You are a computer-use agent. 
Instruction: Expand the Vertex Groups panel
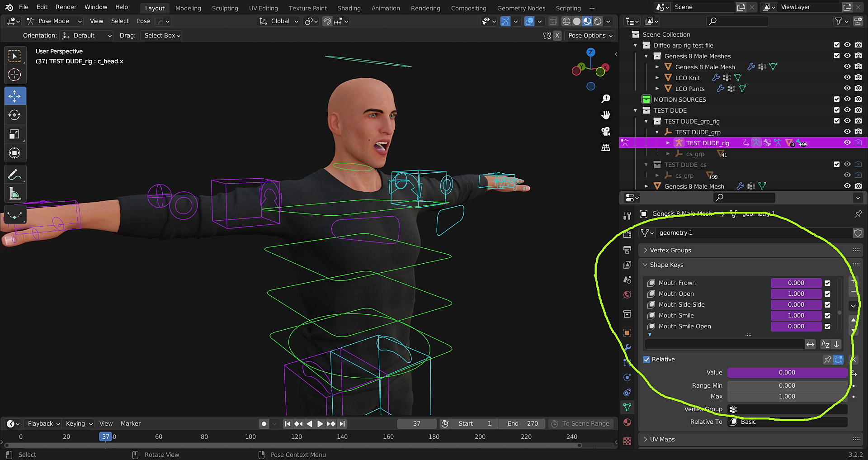(670, 250)
